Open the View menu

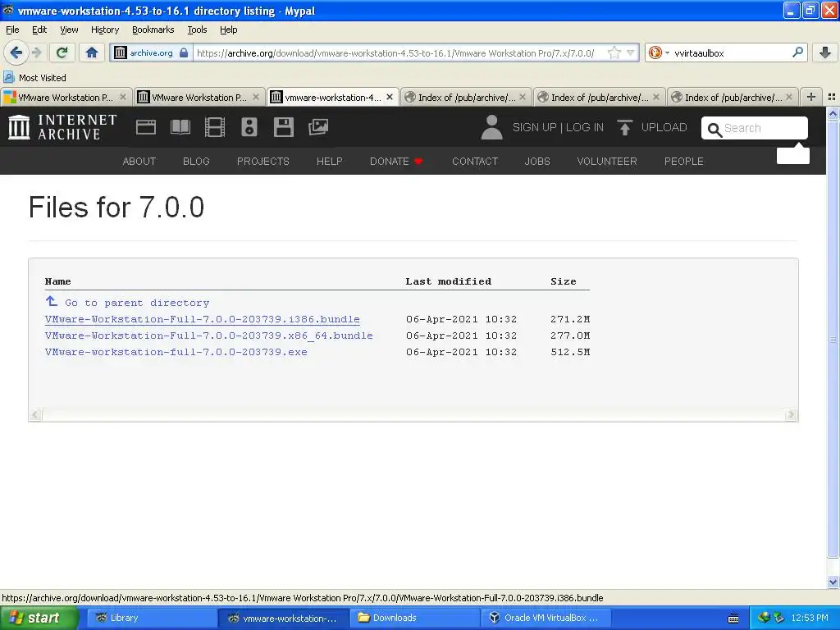pos(69,30)
